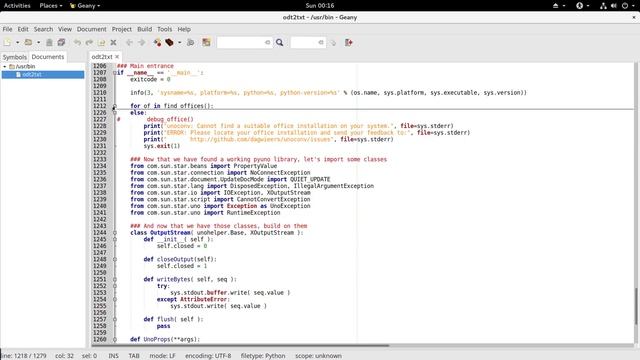Close the current file with toolbar X
The image size is (640, 360).
click(113, 42)
